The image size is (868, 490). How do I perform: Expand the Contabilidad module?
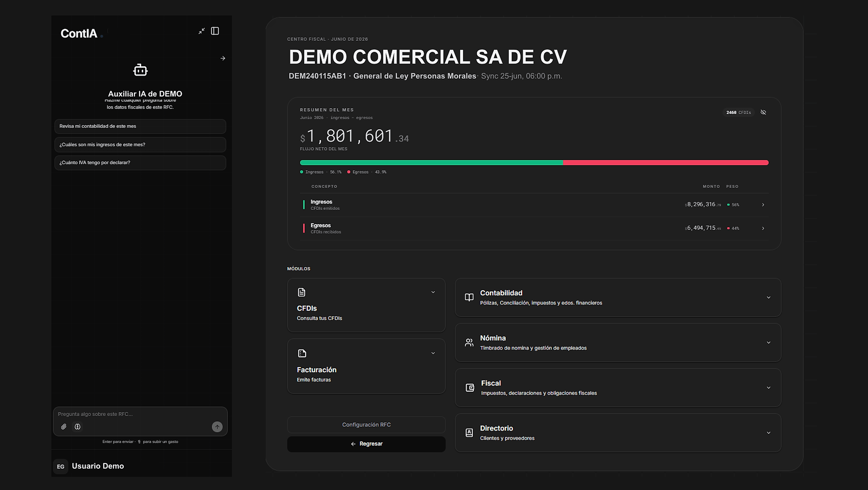tap(618, 297)
